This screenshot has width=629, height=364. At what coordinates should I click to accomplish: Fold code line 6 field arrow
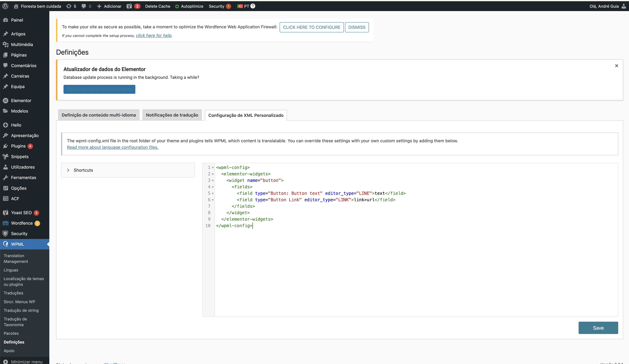coord(213,200)
